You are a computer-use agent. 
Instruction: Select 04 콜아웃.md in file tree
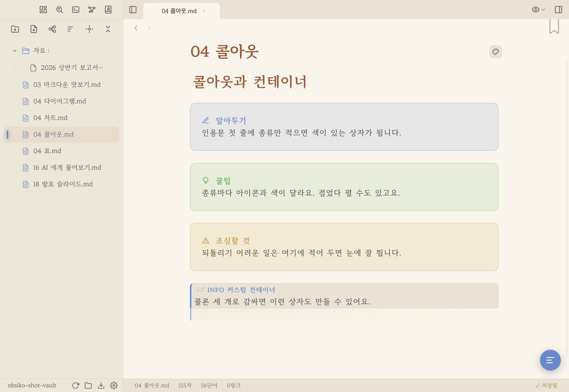[62, 134]
